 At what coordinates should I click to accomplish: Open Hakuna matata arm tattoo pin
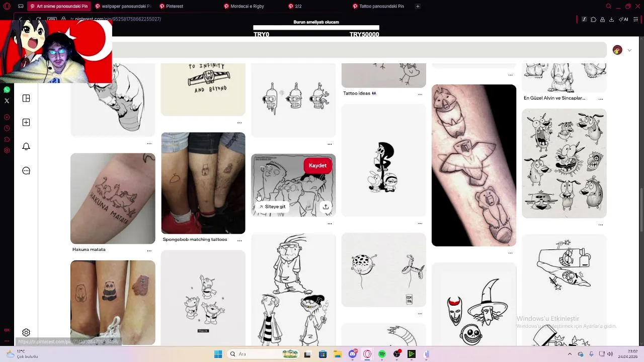coord(113,199)
